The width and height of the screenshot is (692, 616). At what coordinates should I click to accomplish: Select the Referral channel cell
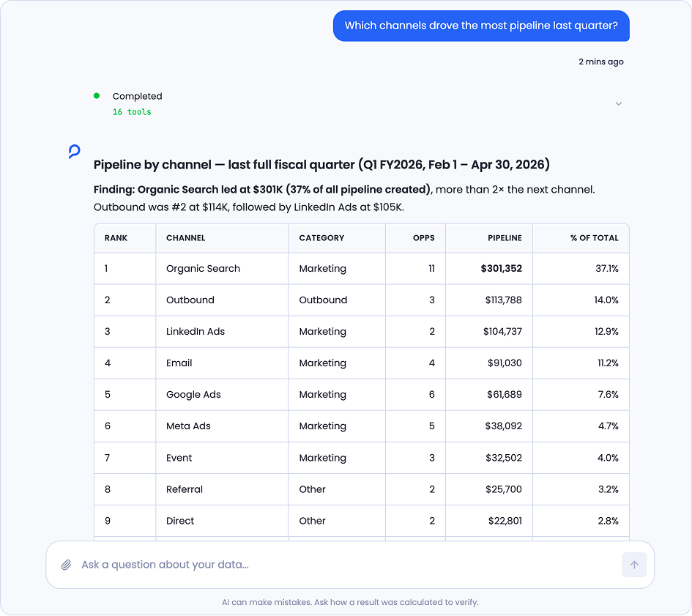pos(222,489)
